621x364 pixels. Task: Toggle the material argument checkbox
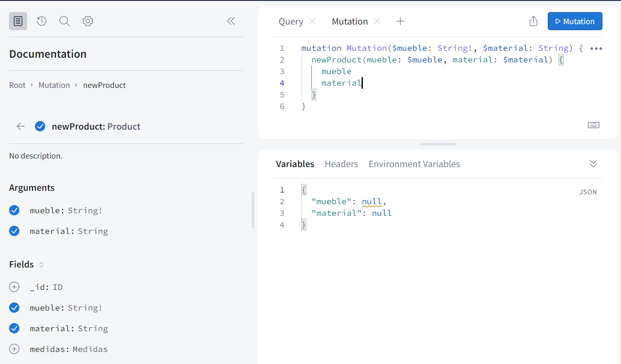(14, 231)
